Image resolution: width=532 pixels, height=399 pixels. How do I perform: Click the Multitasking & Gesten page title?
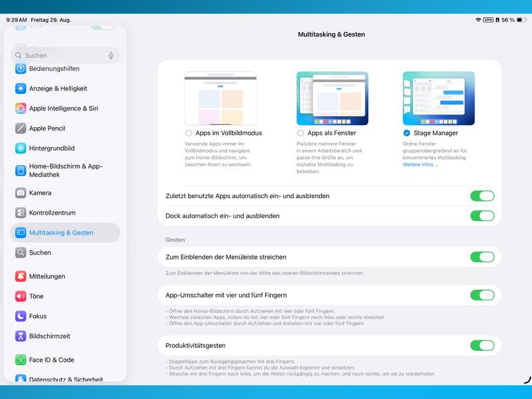[x=332, y=35]
